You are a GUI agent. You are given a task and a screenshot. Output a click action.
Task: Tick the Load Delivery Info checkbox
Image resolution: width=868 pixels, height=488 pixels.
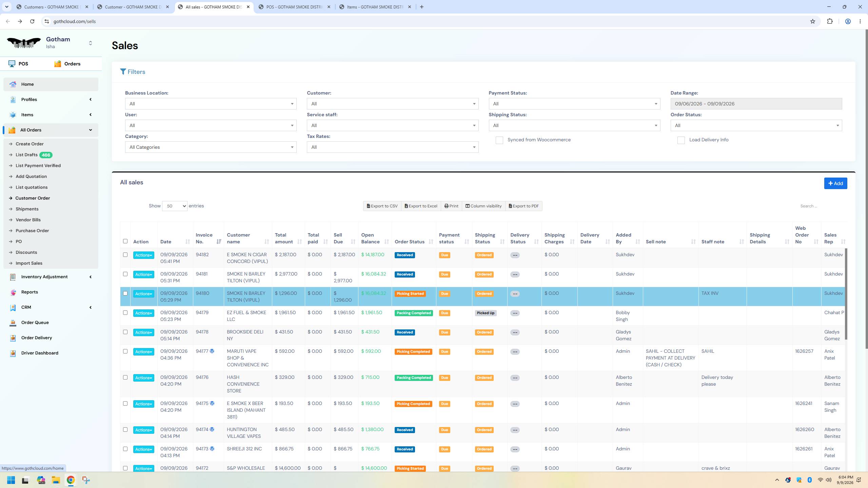[x=681, y=140]
